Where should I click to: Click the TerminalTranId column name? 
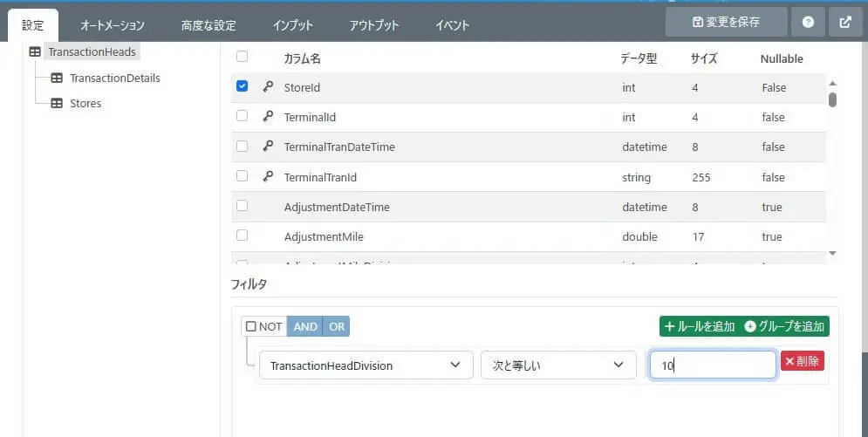[320, 178]
